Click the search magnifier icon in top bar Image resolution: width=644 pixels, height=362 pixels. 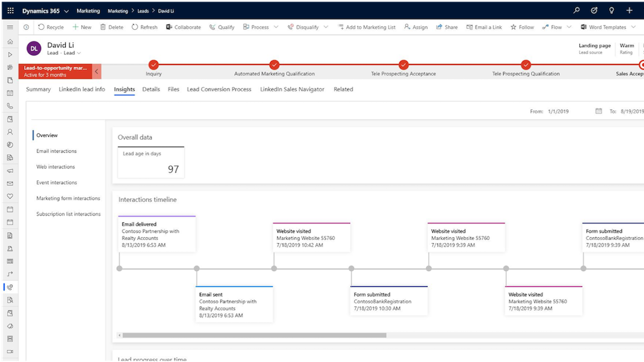click(577, 11)
